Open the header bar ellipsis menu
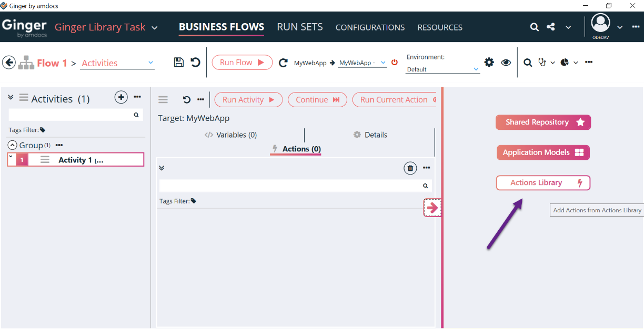Screen dimensions: 644x329 [636, 27]
